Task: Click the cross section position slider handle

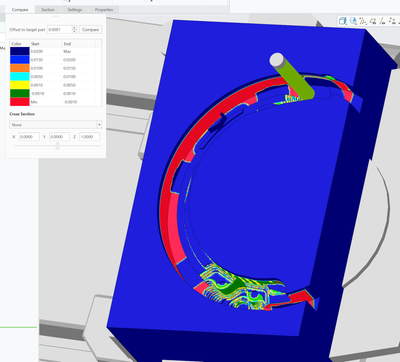Action: pyautogui.click(x=57, y=146)
